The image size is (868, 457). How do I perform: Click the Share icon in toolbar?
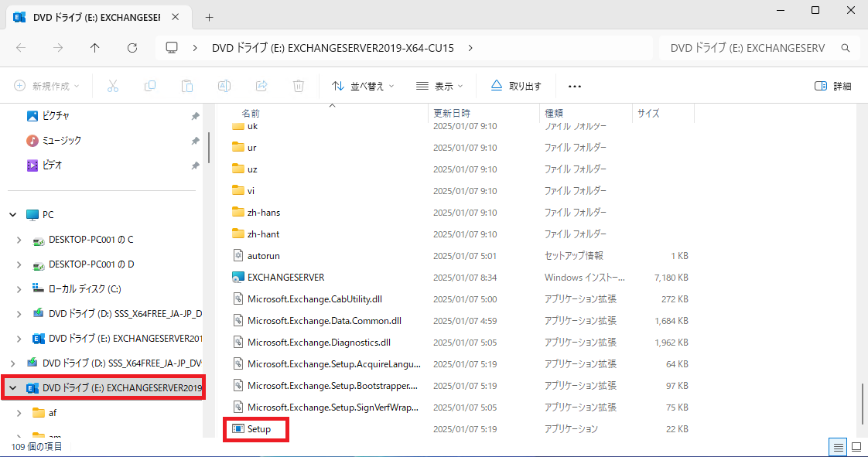pos(261,86)
